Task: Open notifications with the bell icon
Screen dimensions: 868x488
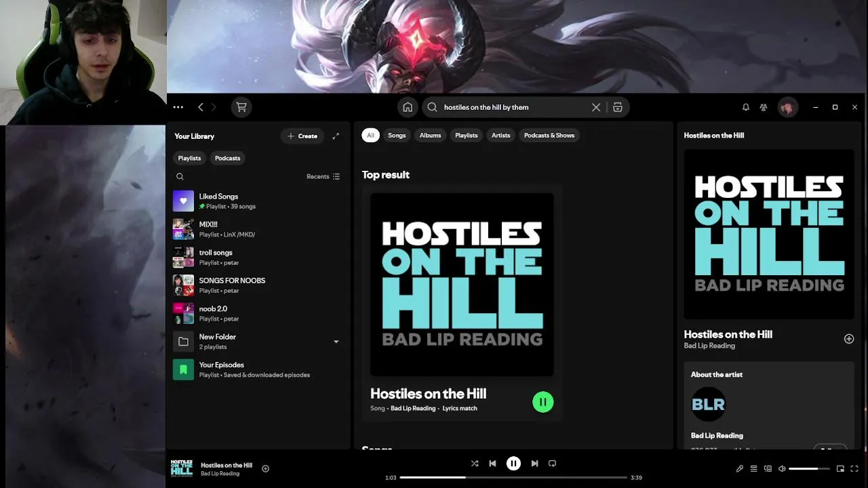Action: 746,107
